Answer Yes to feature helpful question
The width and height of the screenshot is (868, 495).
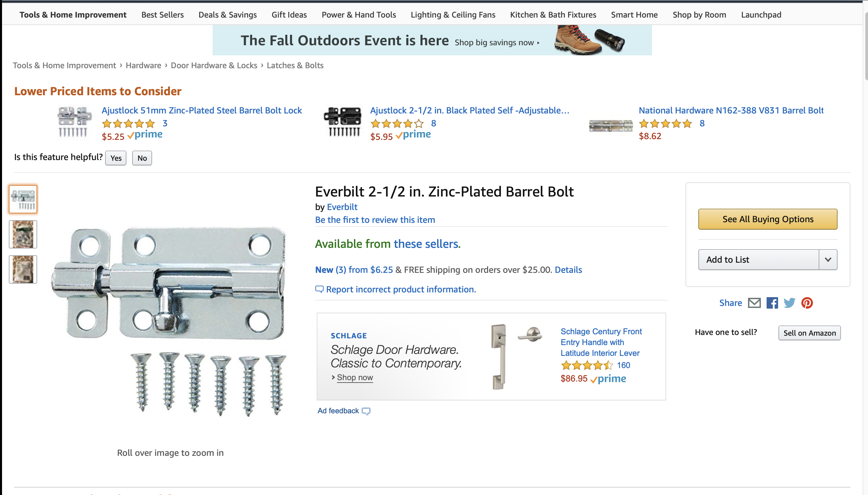116,158
